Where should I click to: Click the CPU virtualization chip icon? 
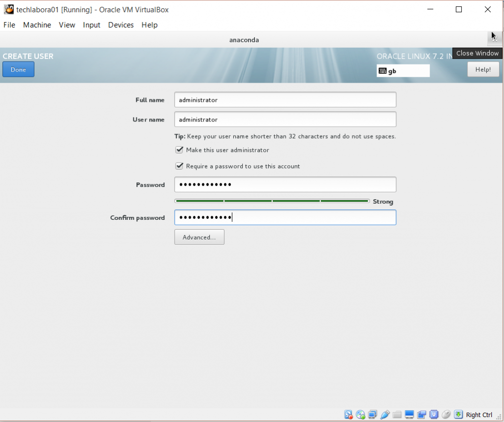(434, 415)
